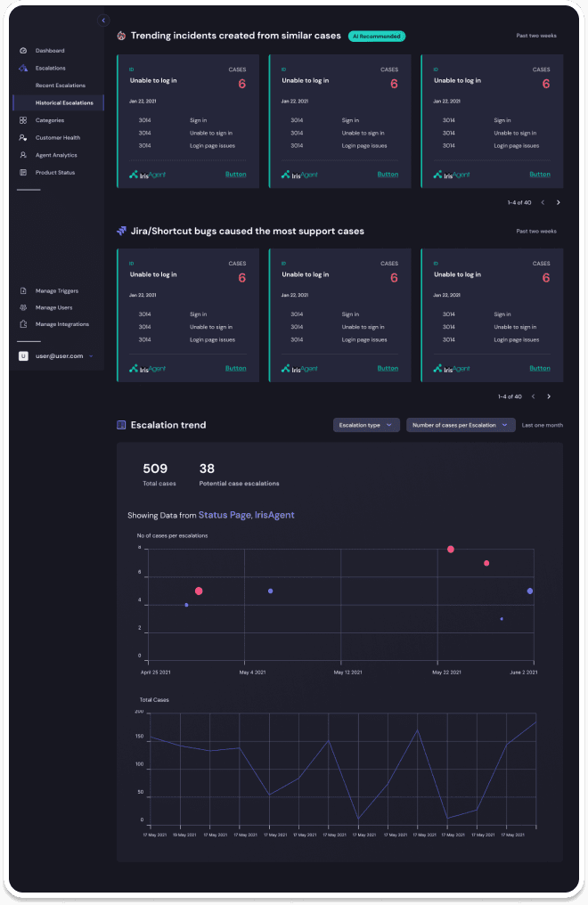
Task: Click the Status Page, IrisAgent data source link
Action: [x=247, y=515]
